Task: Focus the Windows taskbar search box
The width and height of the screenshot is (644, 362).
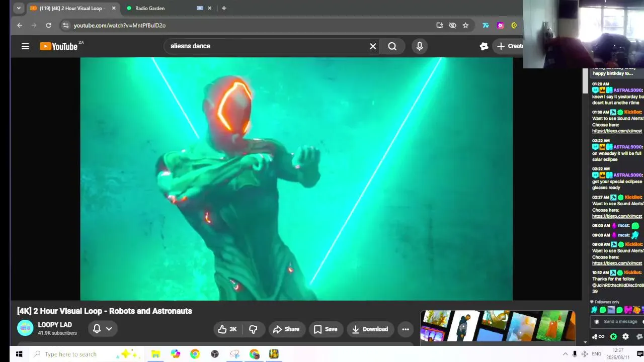Action: tap(86, 354)
